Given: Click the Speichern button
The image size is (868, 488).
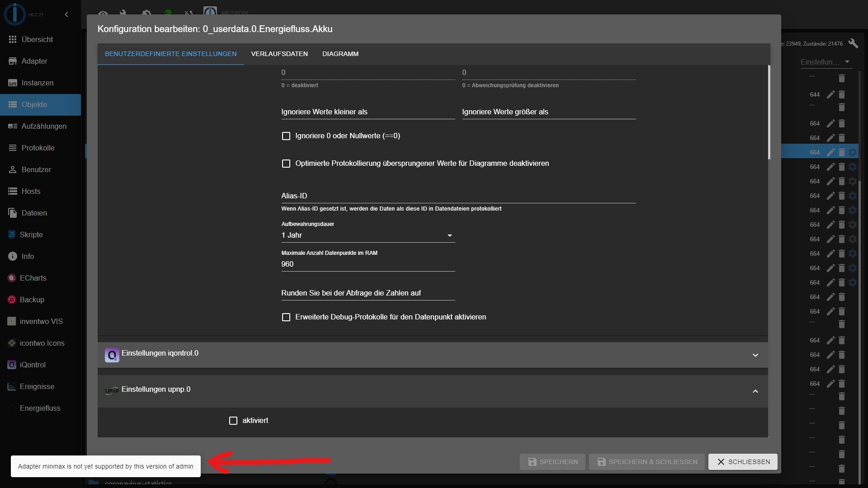Looking at the screenshot, I should point(552,462).
